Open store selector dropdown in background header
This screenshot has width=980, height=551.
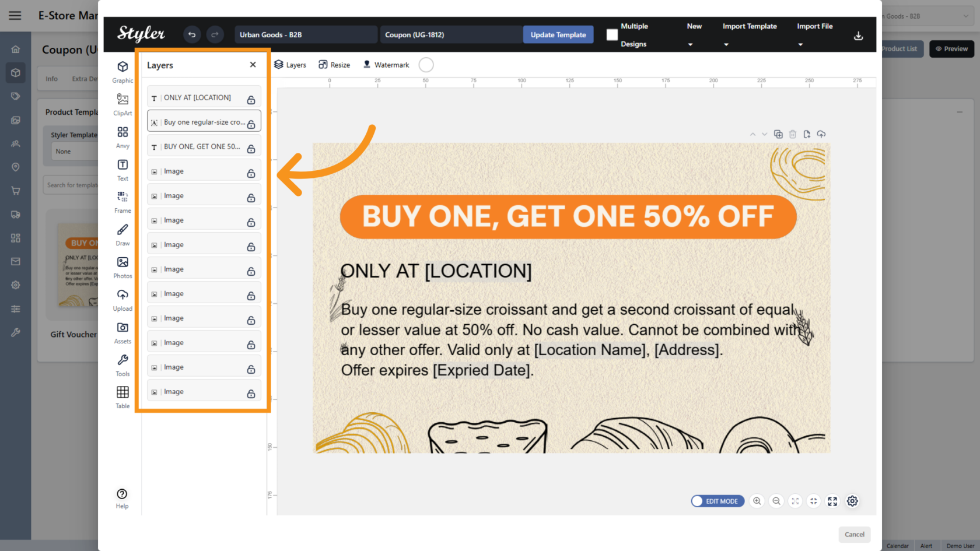coord(926,16)
